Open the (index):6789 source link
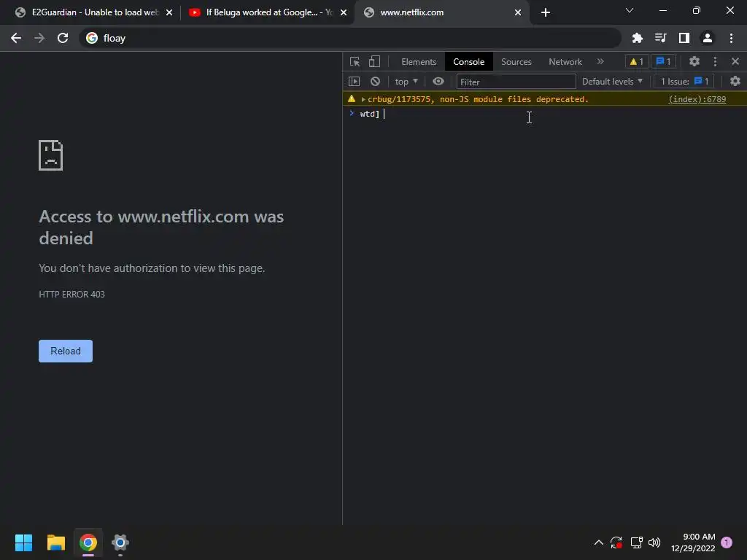The height and width of the screenshot is (560, 747). 697,99
